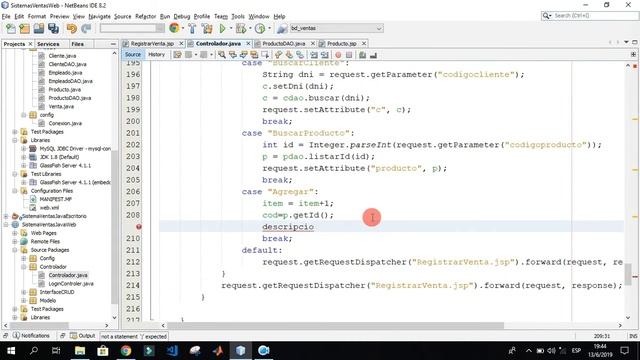The image size is (640, 360).
Task: Click the underlined word descripcio in the code
Action: [x=288, y=227]
